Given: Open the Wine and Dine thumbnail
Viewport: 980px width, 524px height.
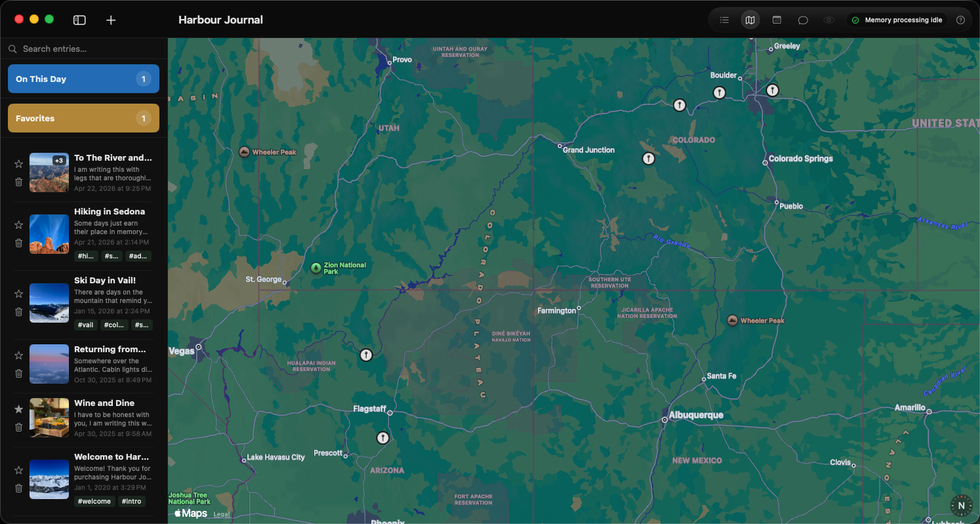Looking at the screenshot, I should pyautogui.click(x=49, y=418).
